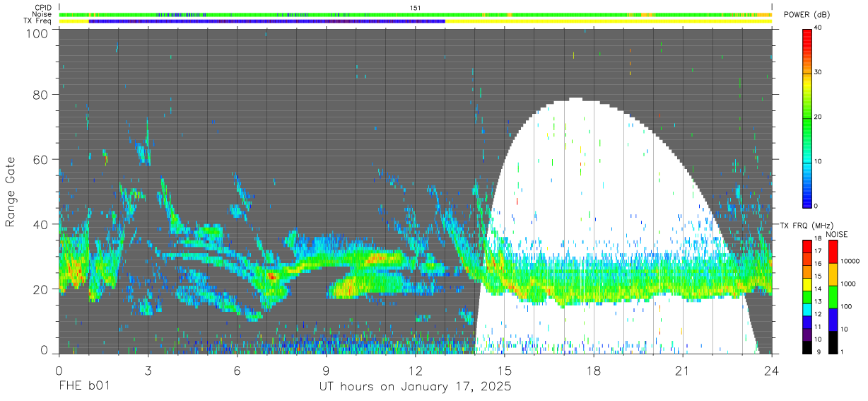Click the CPID value 151

click(x=416, y=8)
